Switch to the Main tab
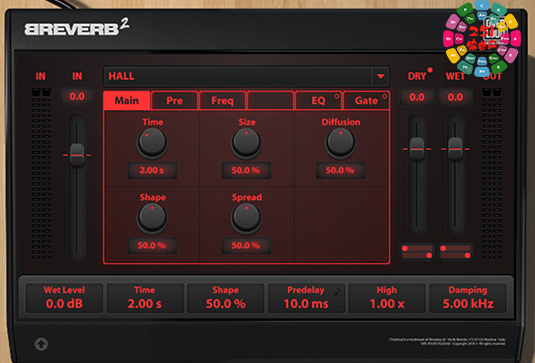Viewport: 535px width, 363px height. pos(127,101)
